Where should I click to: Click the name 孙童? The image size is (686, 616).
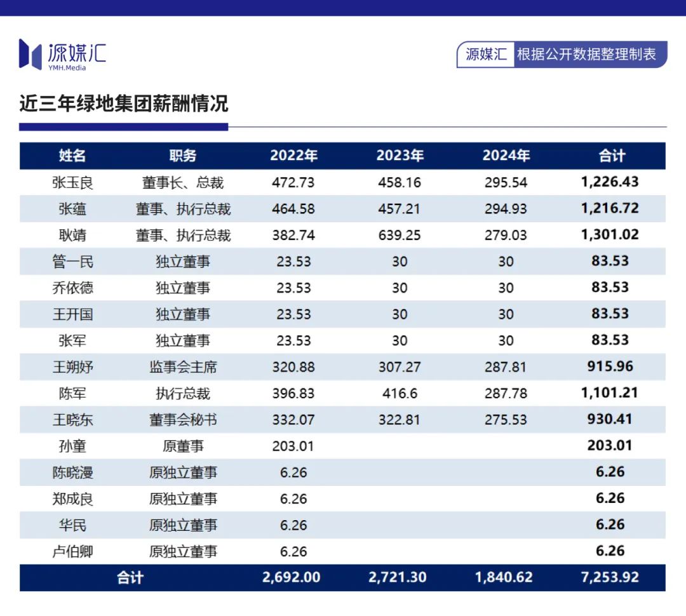coord(72,446)
